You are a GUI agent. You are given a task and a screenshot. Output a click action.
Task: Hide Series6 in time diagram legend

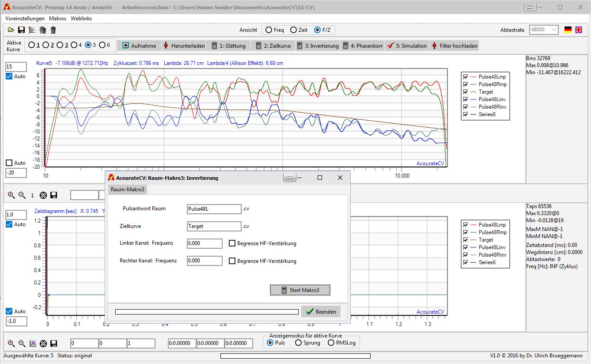pos(466,262)
